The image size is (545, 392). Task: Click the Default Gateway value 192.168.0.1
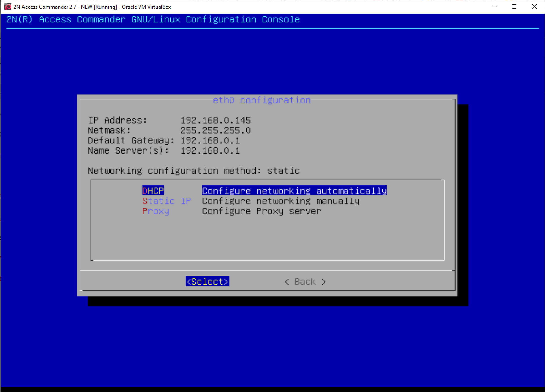click(210, 140)
